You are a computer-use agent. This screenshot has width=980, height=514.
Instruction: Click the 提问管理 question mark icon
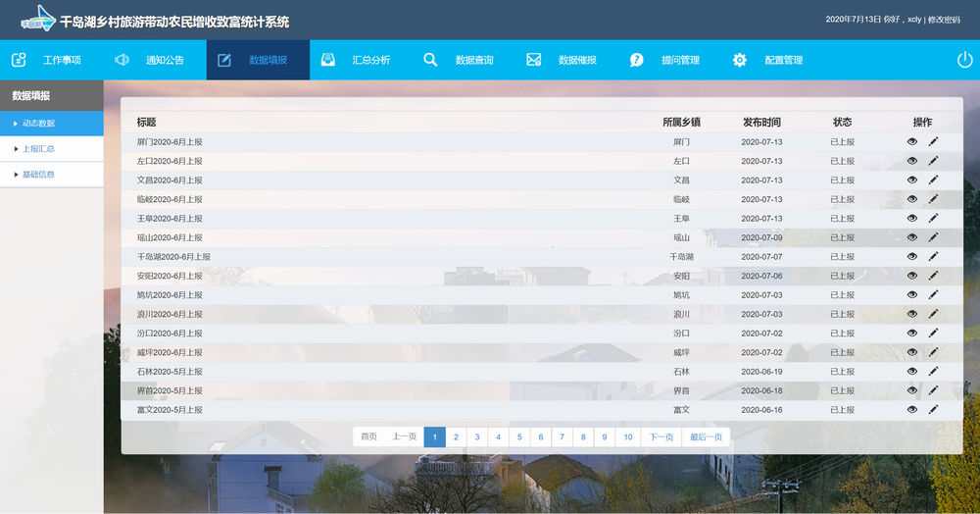[x=637, y=60]
